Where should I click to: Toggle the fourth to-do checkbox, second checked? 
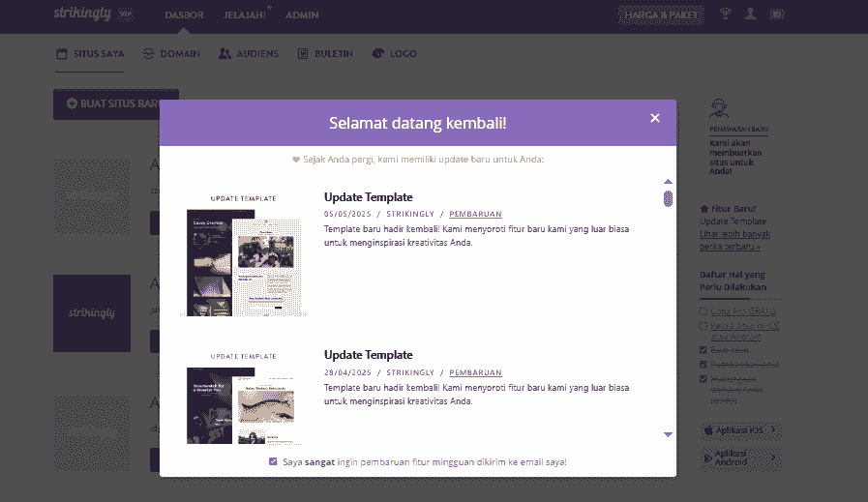click(703, 365)
